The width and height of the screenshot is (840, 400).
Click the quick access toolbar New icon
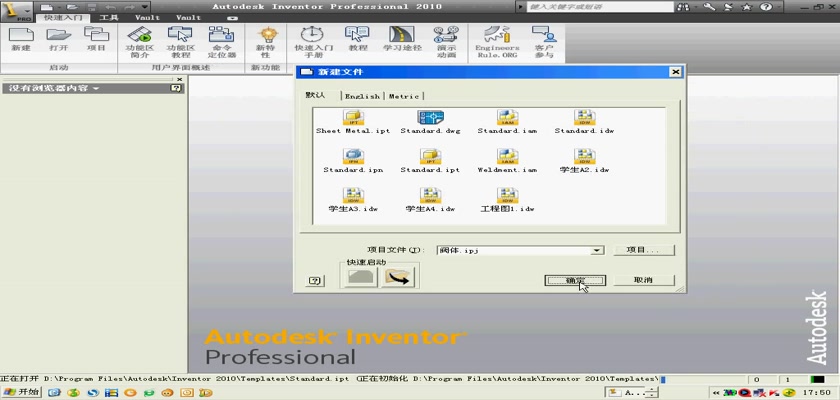[x=47, y=7]
